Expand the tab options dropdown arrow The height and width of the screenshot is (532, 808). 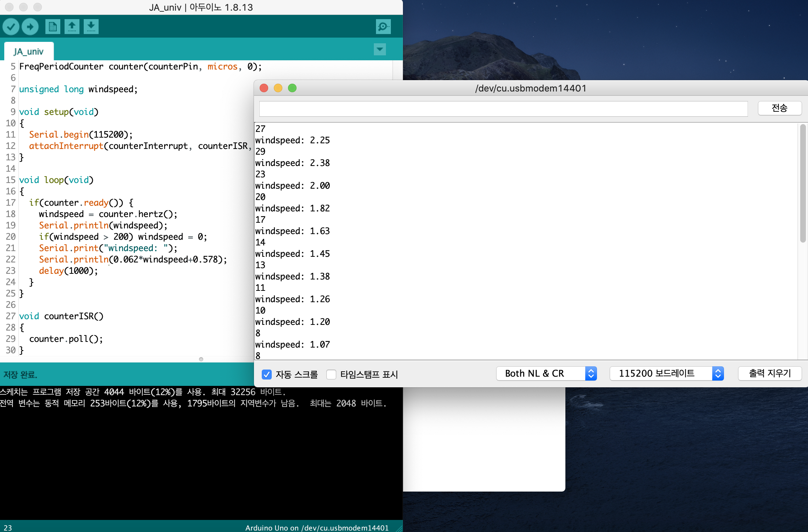click(380, 49)
